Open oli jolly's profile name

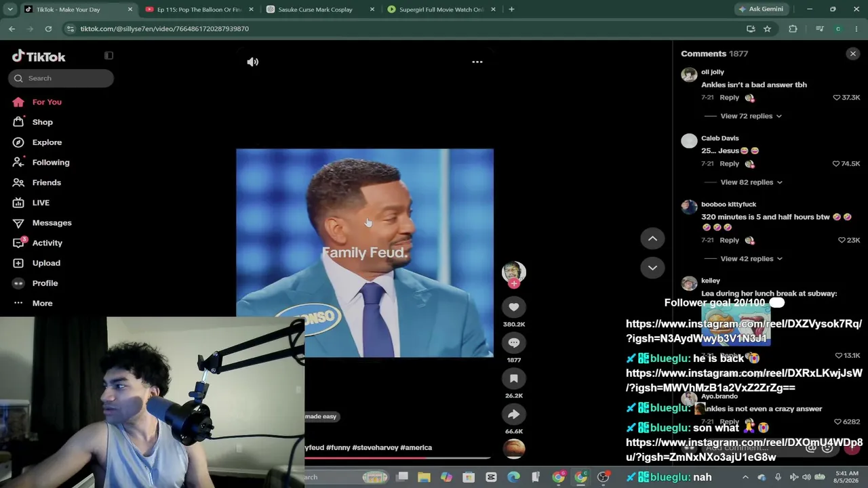tap(712, 72)
